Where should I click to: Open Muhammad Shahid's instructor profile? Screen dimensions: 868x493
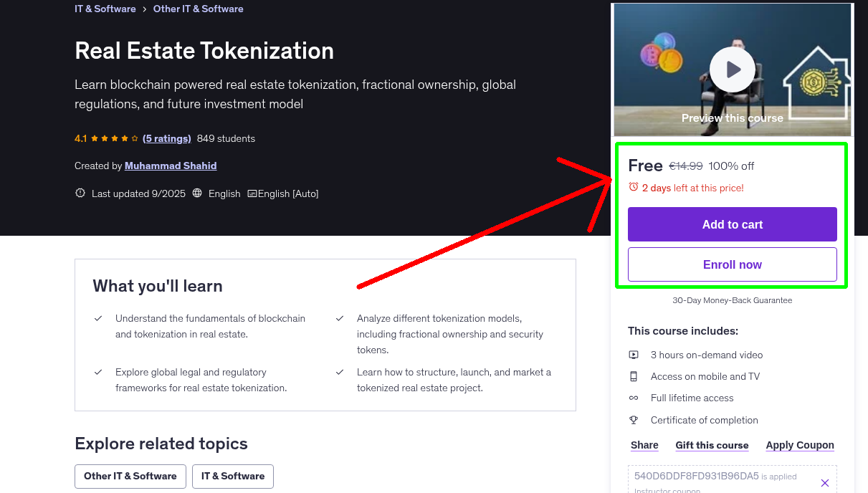click(x=170, y=166)
